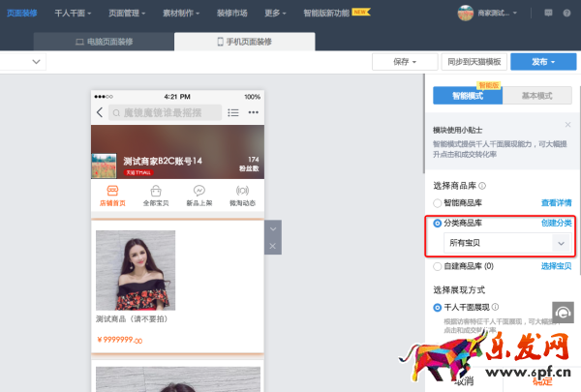581x392 pixels.
Task: Select 基本模式 mode
Action: (536, 96)
